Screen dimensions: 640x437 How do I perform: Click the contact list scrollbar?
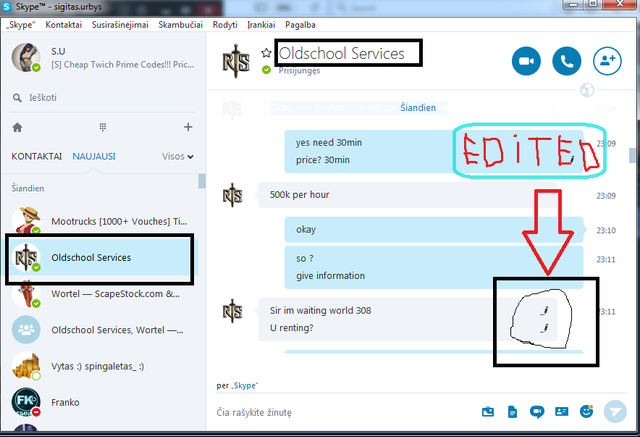click(x=202, y=181)
